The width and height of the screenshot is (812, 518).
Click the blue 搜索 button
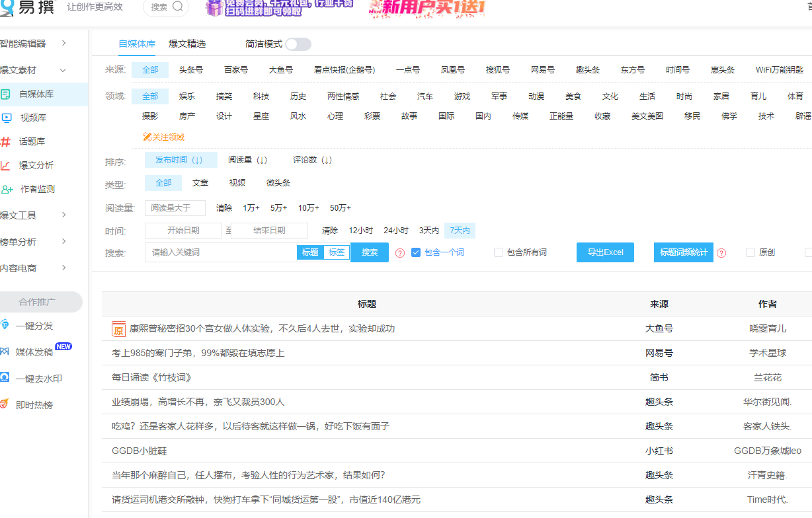(370, 252)
